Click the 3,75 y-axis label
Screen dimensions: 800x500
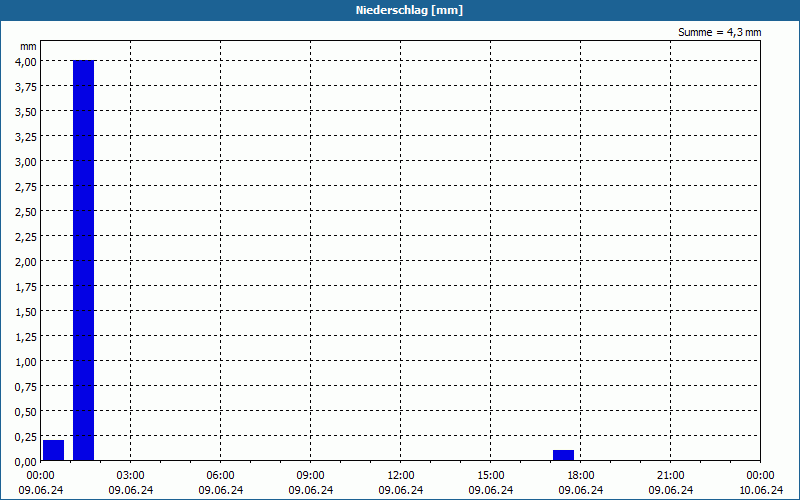pos(26,87)
